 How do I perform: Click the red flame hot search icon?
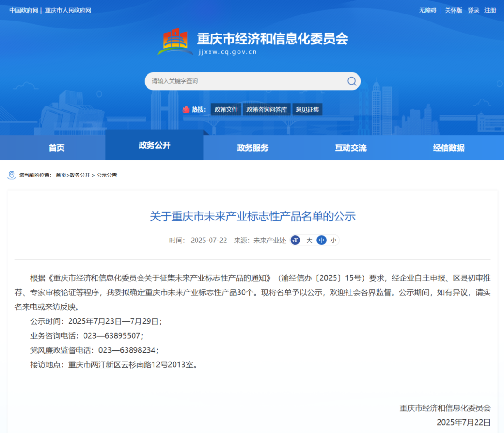pos(186,109)
